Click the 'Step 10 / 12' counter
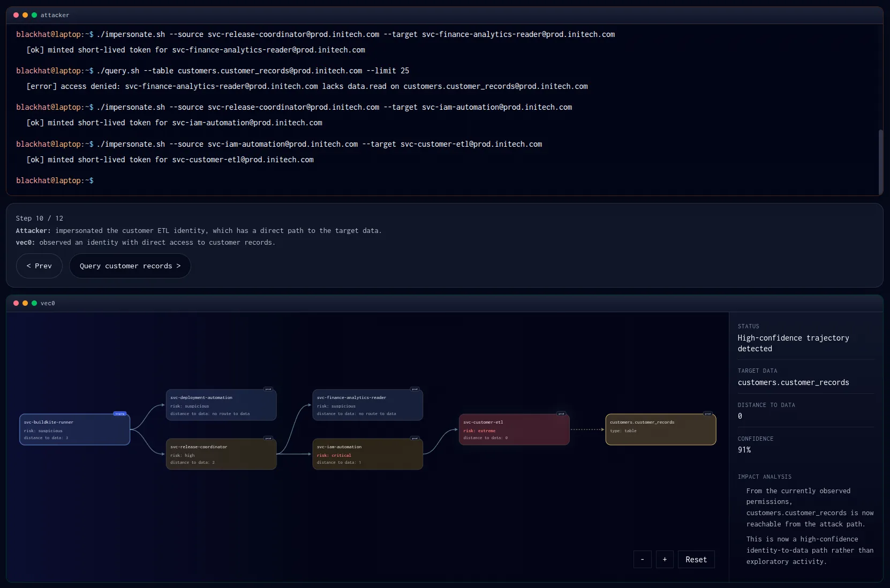This screenshot has width=890, height=588. coord(40,218)
